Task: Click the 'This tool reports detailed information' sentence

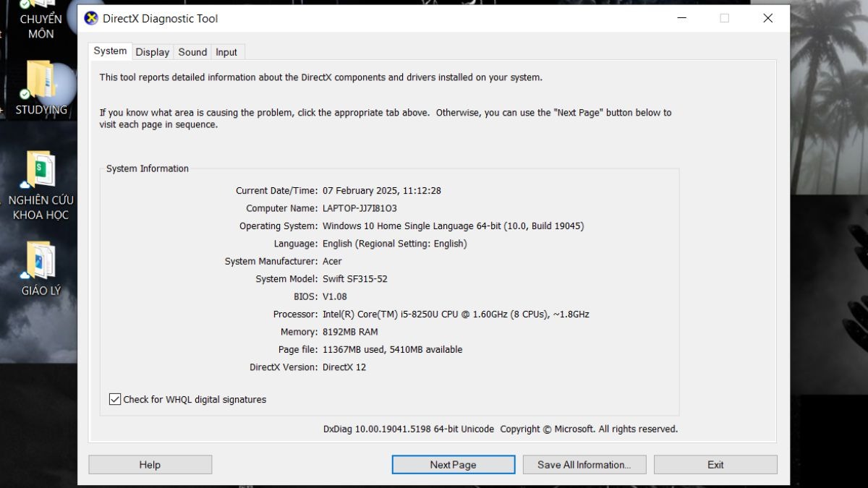Action: [x=321, y=77]
